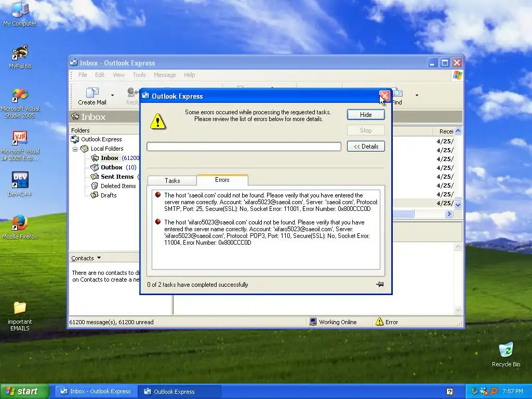The height and width of the screenshot is (399, 532).
Task: Click the magnifier tray icon
Action: [494, 392]
